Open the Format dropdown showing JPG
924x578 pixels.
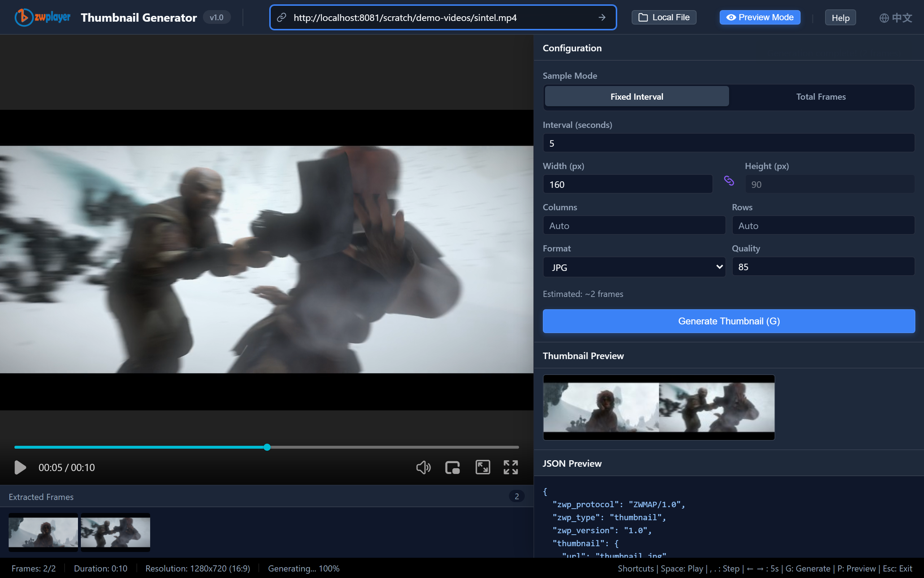click(634, 267)
